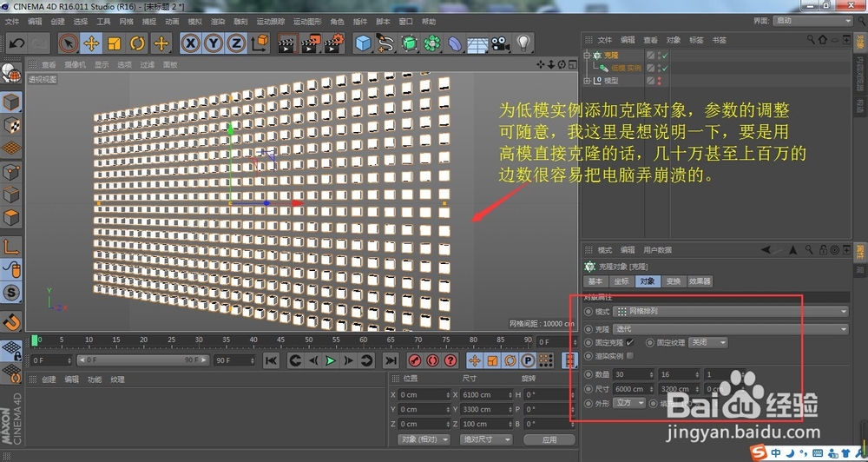Click Make Editable icon in left sidebar
The height and width of the screenshot is (462, 868).
click(x=11, y=74)
